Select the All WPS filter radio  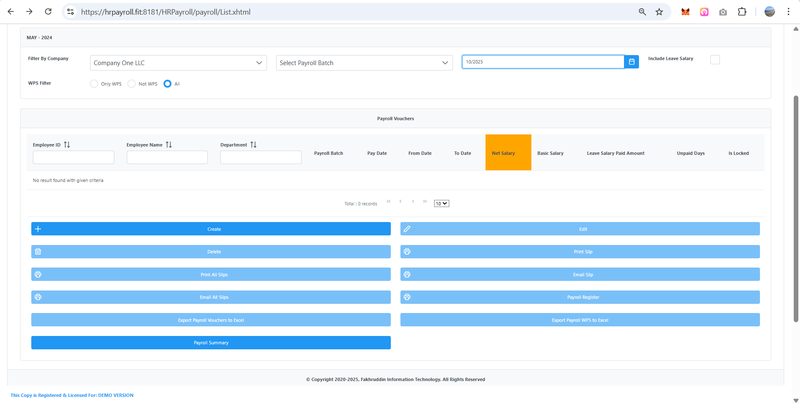(x=167, y=84)
